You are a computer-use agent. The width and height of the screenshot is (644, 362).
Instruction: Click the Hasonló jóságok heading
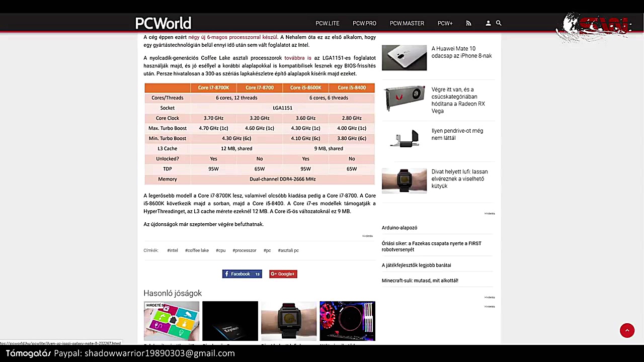(173, 293)
